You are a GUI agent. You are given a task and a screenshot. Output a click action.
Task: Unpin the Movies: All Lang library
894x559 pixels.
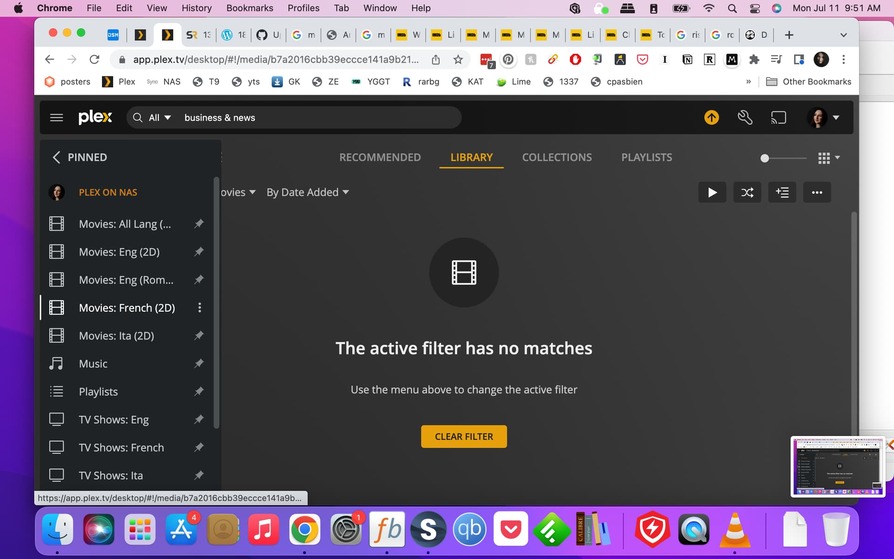pyautogui.click(x=198, y=224)
